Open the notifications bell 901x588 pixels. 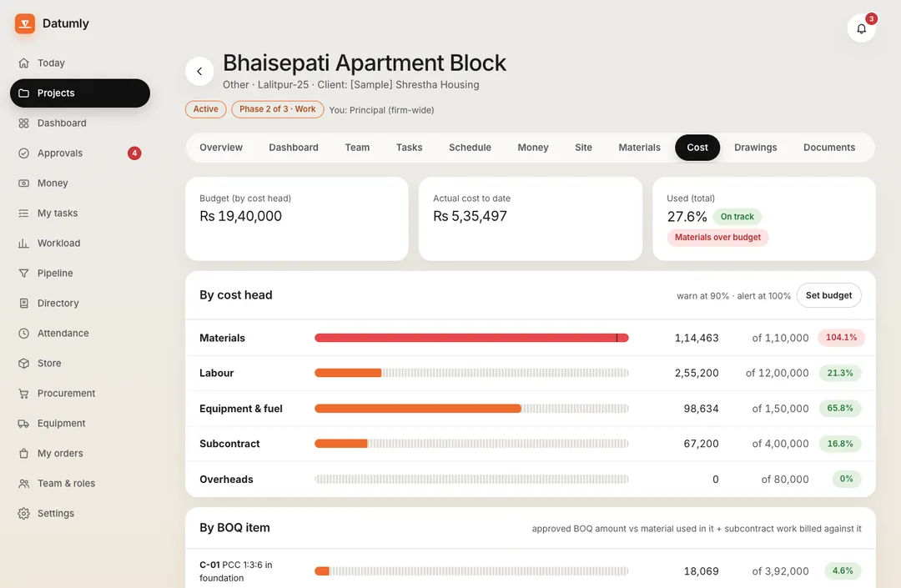[x=861, y=28]
